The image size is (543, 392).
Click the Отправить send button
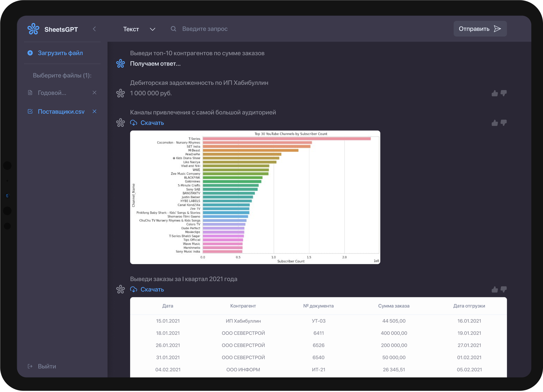[x=480, y=29]
